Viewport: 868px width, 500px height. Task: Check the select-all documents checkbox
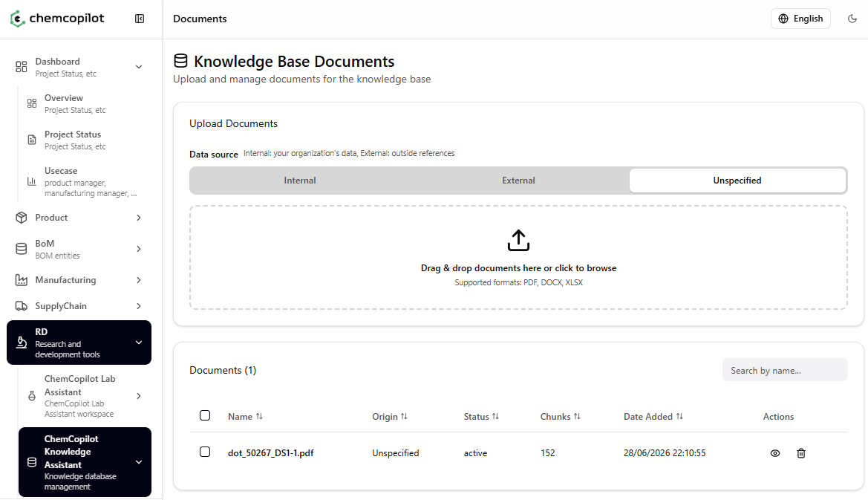tap(205, 415)
